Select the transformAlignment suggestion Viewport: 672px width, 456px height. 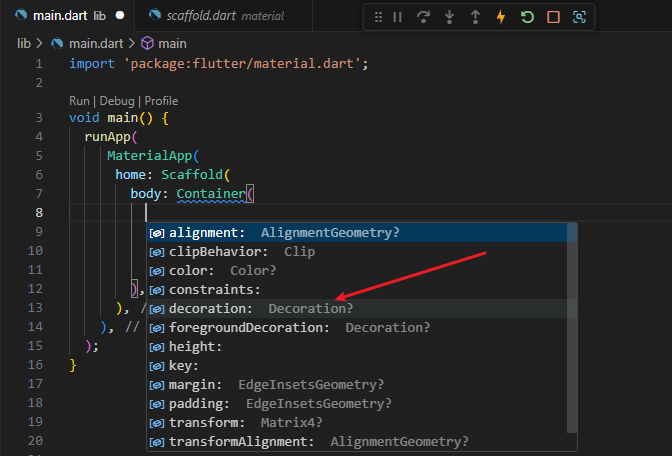click(x=357, y=441)
